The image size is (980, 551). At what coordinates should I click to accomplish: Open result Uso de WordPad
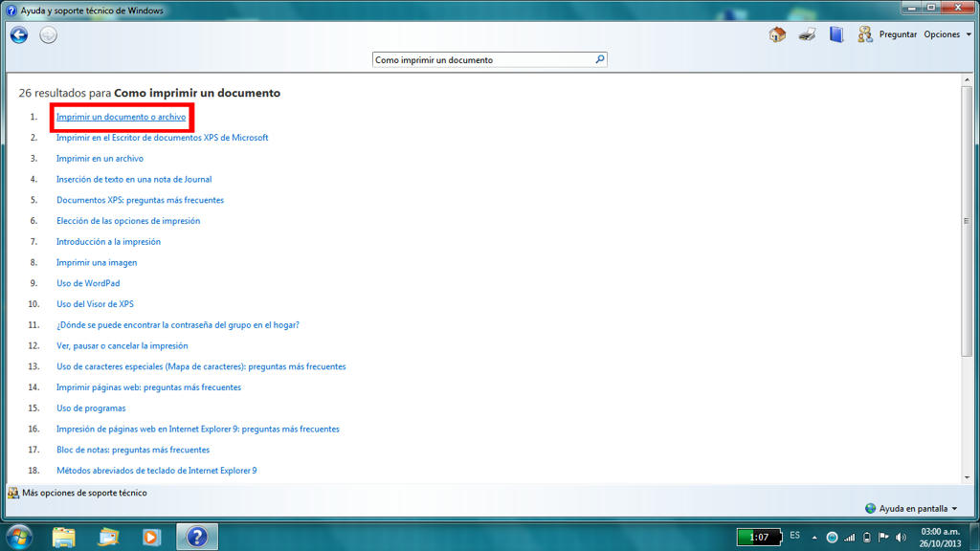coord(88,283)
